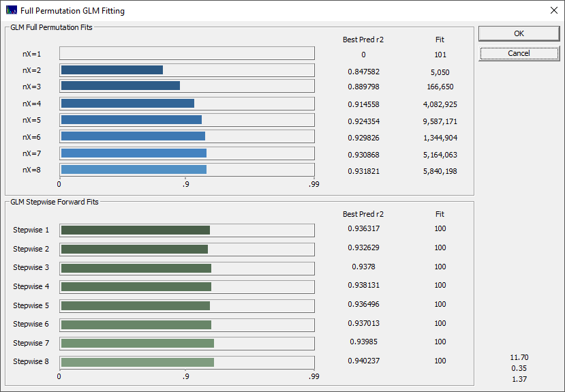Screen dimensions: 565x392
Task: Click the r2 value 0.931821
Action: [363, 171]
